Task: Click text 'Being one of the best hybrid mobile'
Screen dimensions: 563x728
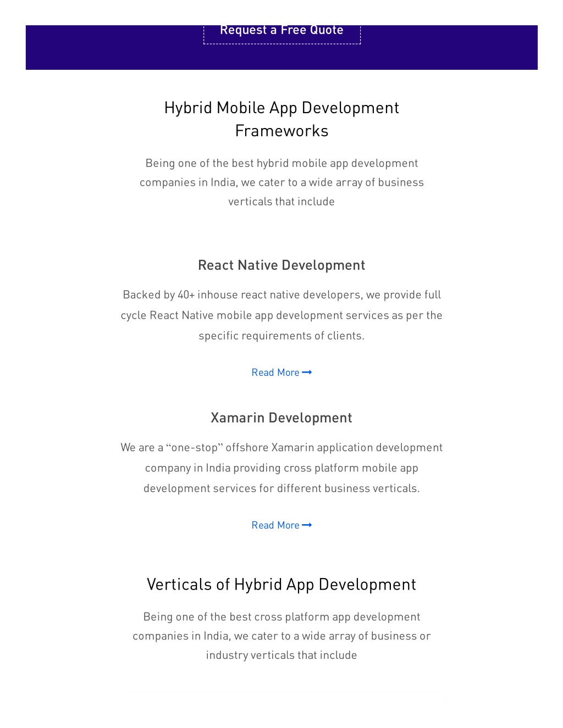Action: coord(281,182)
